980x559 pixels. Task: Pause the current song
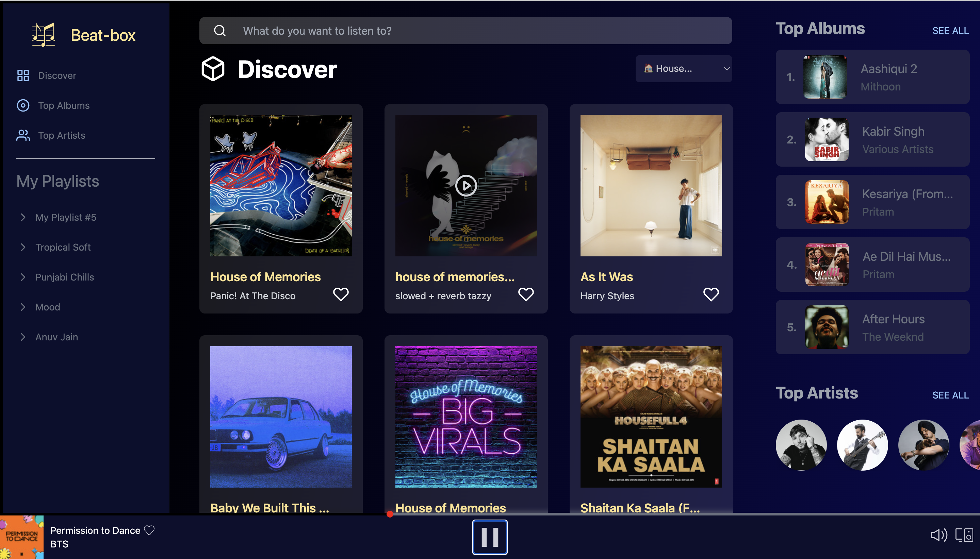pos(490,537)
